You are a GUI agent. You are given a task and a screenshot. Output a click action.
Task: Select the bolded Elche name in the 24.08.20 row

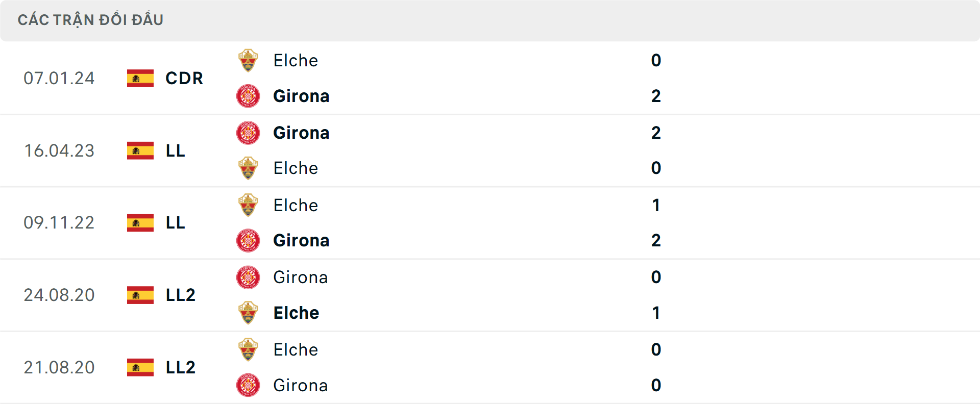(x=296, y=313)
